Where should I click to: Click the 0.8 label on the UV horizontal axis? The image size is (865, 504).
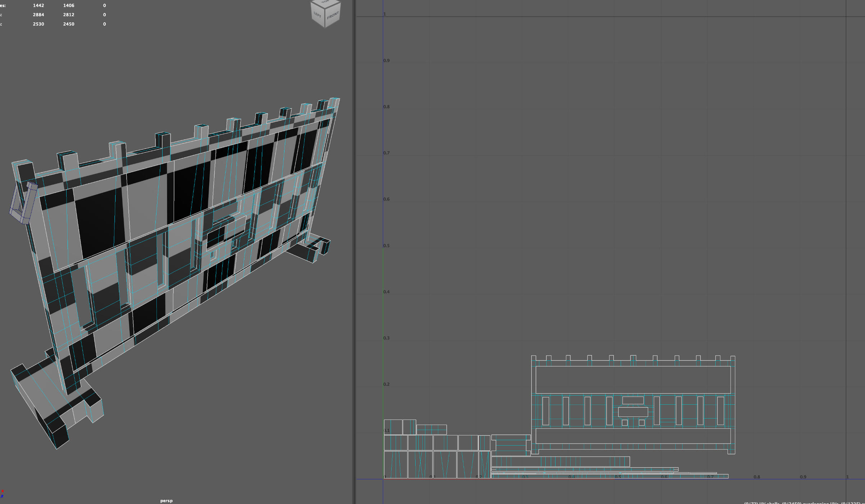(756, 477)
